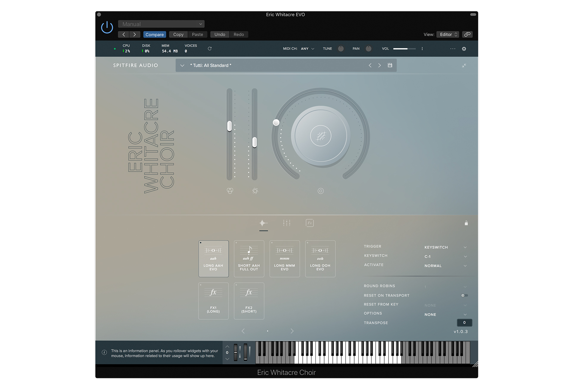This screenshot has height=392, width=572.
Task: Click the TUNE knob
Action: click(341, 49)
